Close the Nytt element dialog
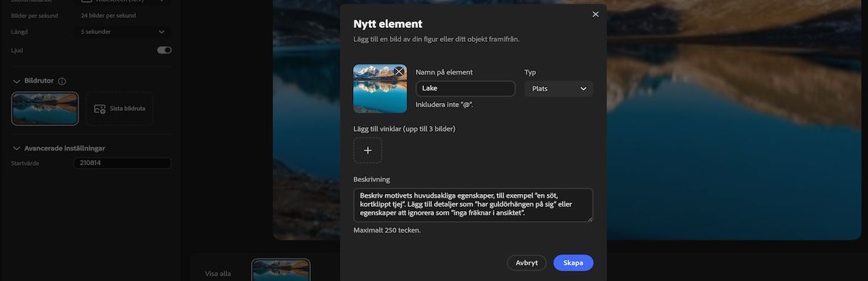This screenshot has height=281, width=868. point(595,14)
